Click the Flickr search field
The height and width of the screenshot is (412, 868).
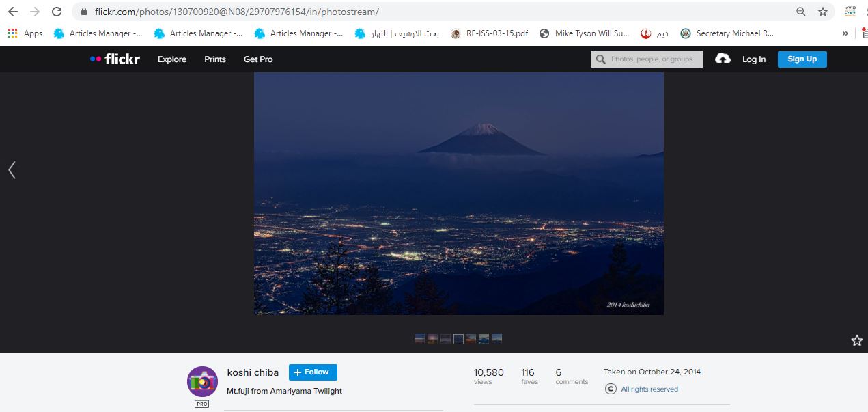coord(647,59)
